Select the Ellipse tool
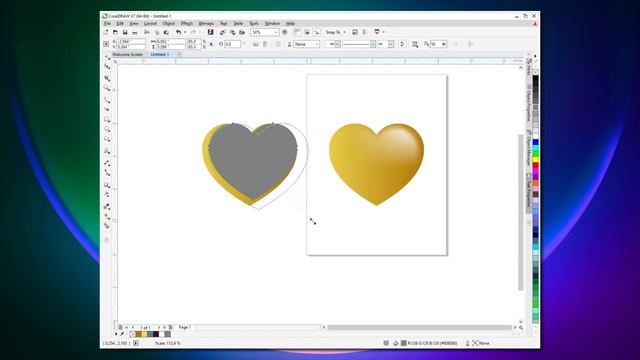Image resolution: width=640 pixels, height=360 pixels. point(107,129)
